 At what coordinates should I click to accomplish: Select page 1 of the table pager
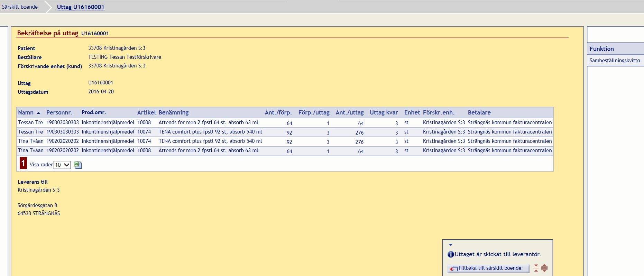click(23, 163)
